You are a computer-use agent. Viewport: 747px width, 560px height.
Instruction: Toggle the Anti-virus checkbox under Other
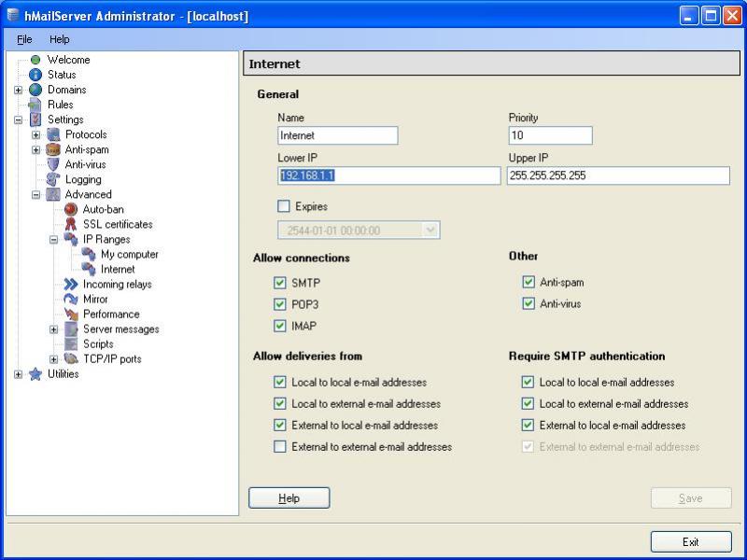click(529, 303)
